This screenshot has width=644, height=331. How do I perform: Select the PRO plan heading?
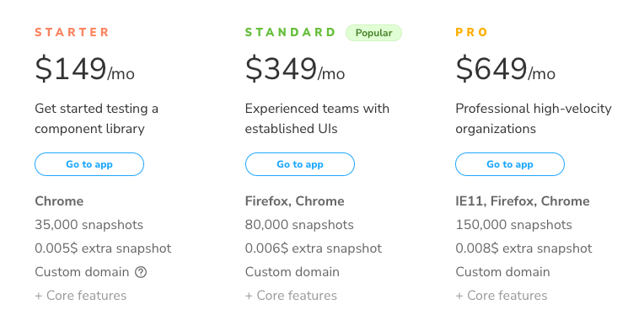coord(471,32)
